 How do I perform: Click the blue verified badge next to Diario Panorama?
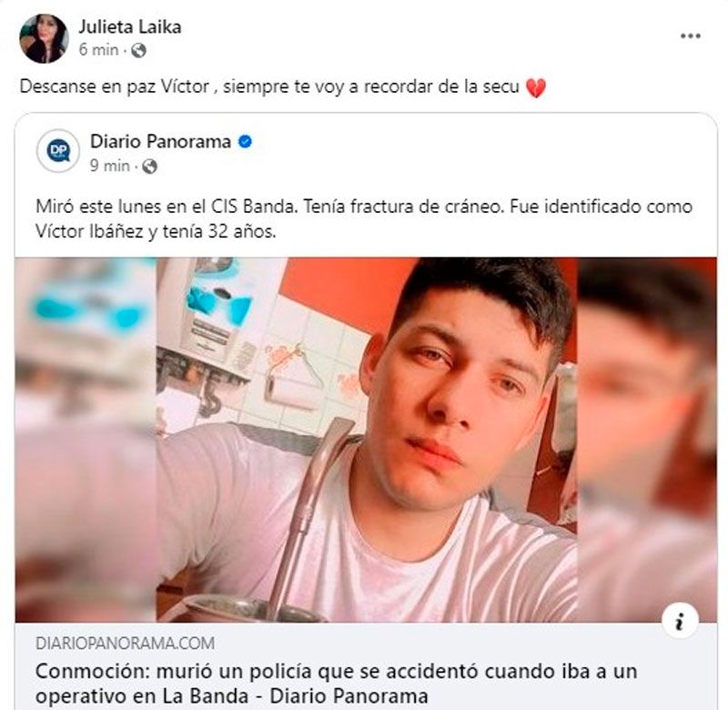(245, 142)
